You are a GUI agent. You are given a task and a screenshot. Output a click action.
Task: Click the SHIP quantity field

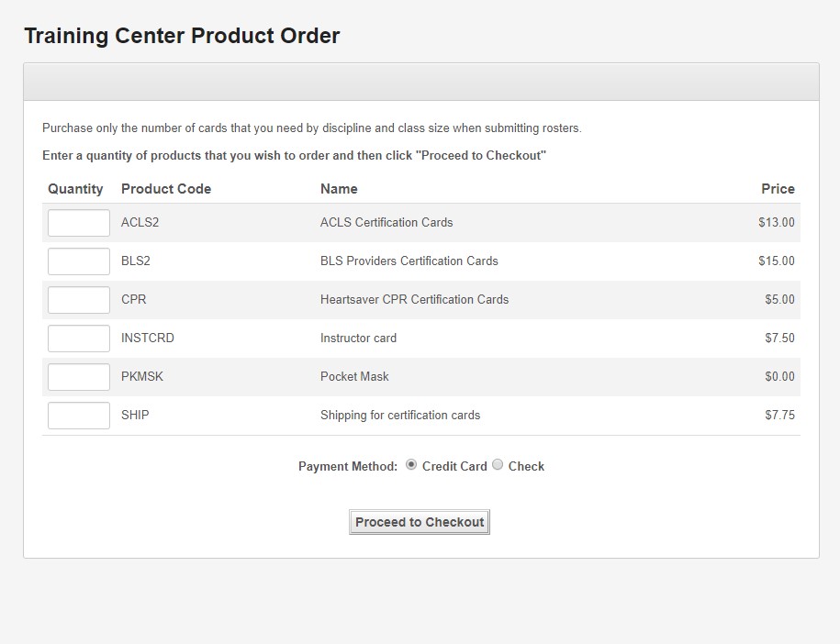point(79,416)
